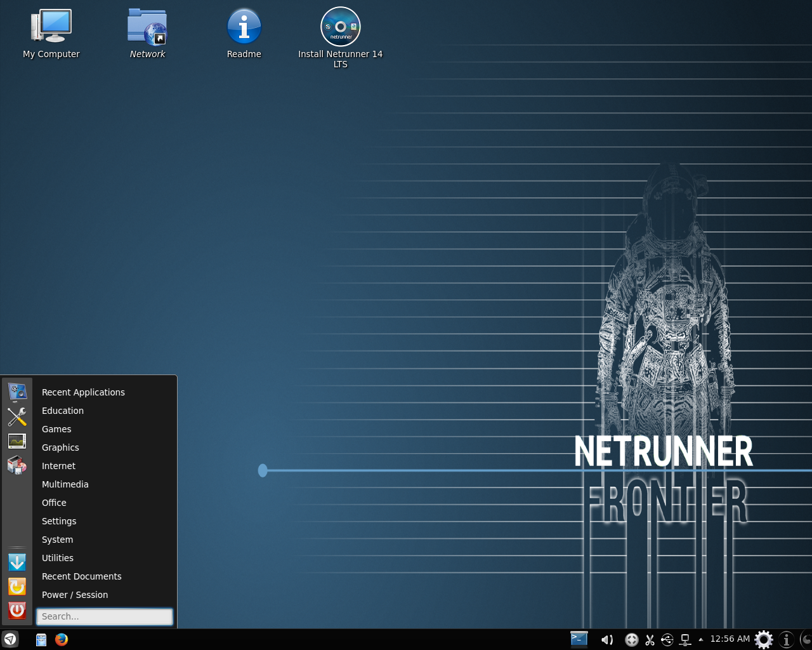The height and width of the screenshot is (650, 812).
Task: Open the Settings menu category
Action: [x=105, y=521]
